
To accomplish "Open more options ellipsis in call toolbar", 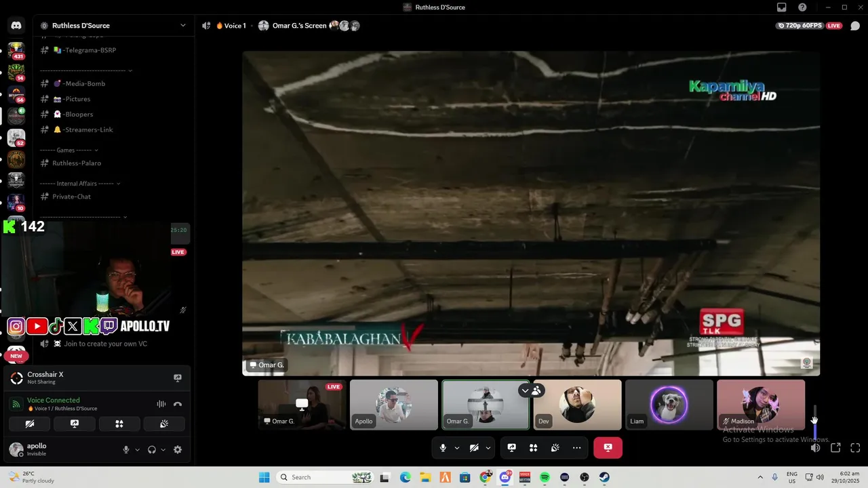I will pyautogui.click(x=576, y=448).
